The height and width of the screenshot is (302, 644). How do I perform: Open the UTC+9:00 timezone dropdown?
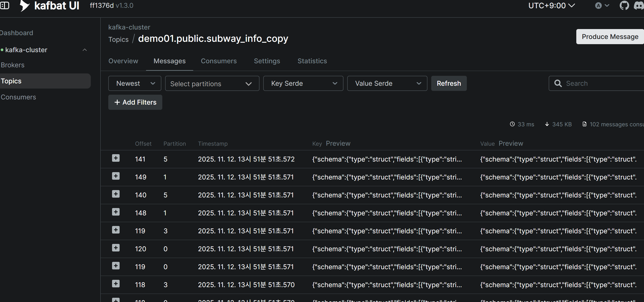[552, 5]
